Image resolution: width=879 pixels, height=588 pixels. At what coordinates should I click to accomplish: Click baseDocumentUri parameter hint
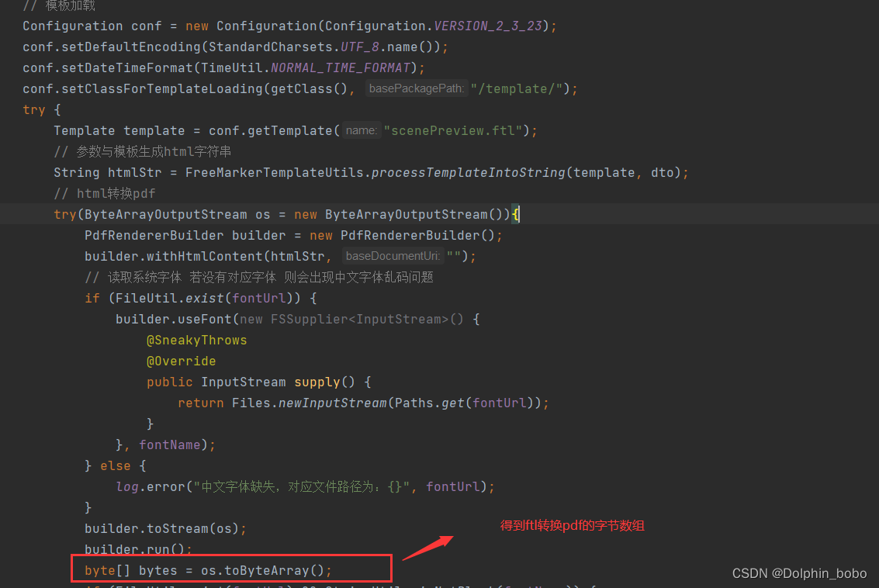point(393,256)
